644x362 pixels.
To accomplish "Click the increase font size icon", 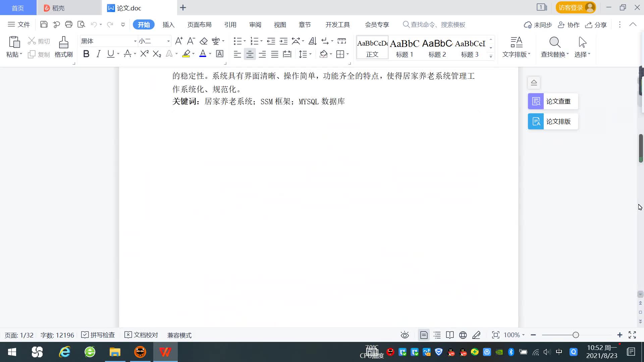I will click(x=179, y=41).
